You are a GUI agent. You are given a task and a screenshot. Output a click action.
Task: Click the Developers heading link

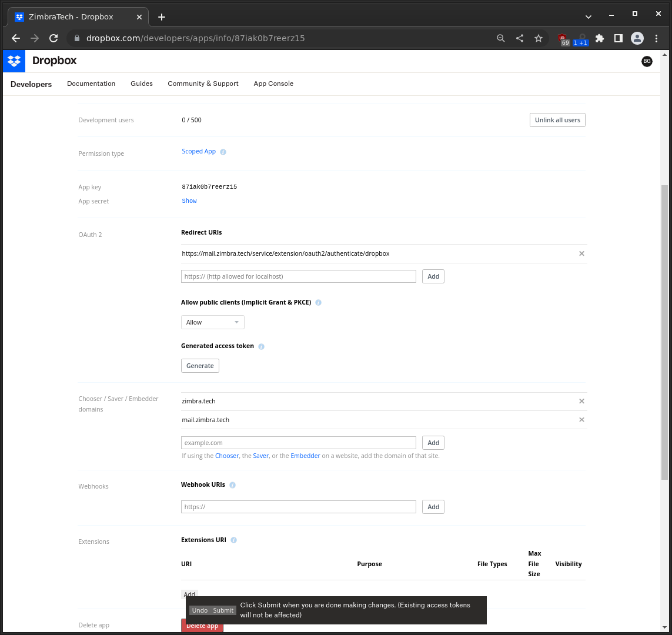tap(31, 85)
